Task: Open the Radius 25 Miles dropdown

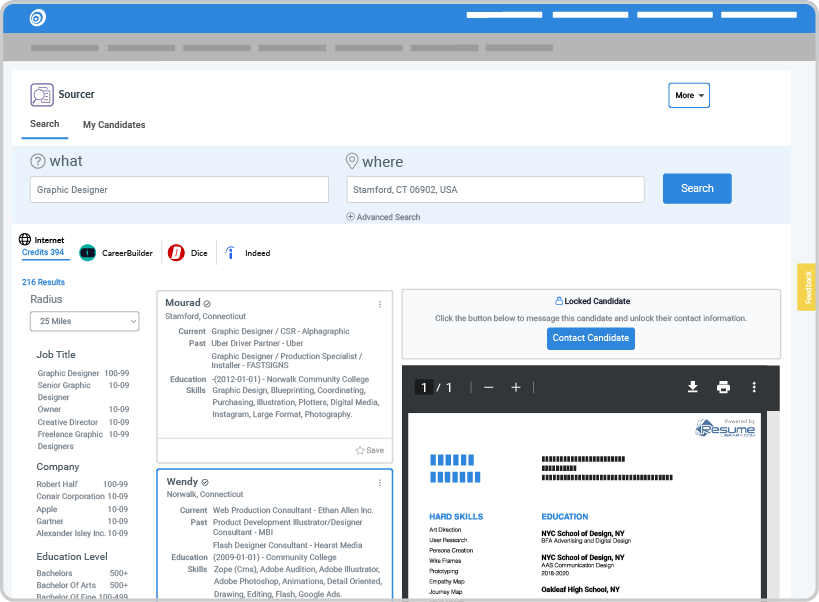Action: pyautogui.click(x=85, y=321)
